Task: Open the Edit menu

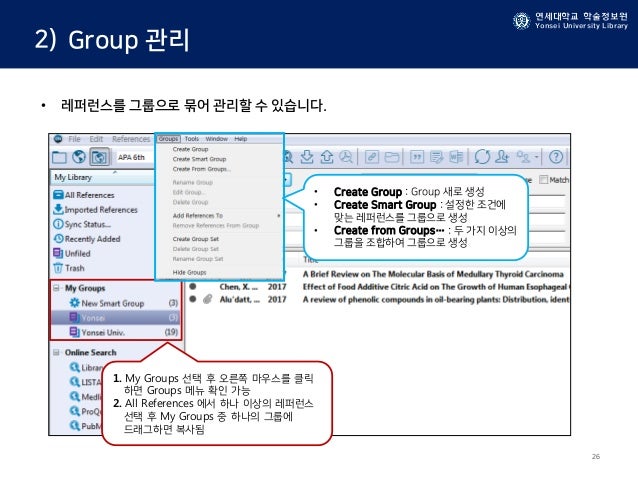Action: (x=96, y=139)
